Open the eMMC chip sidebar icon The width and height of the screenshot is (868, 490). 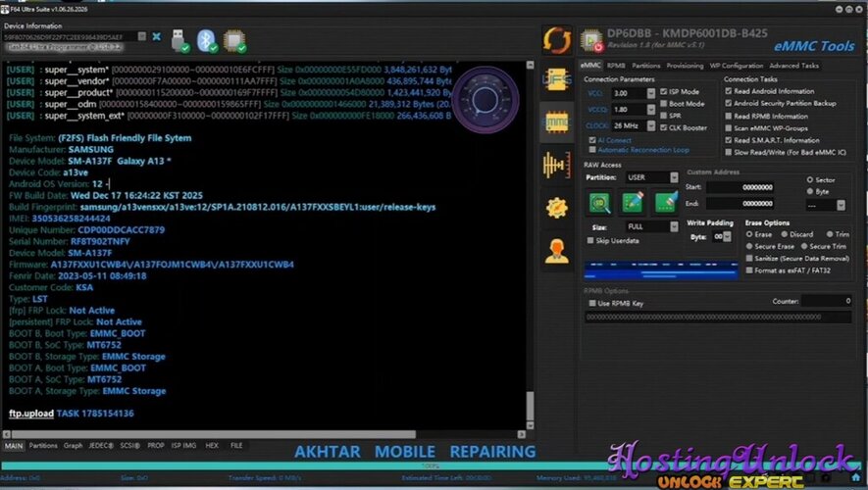click(x=556, y=122)
